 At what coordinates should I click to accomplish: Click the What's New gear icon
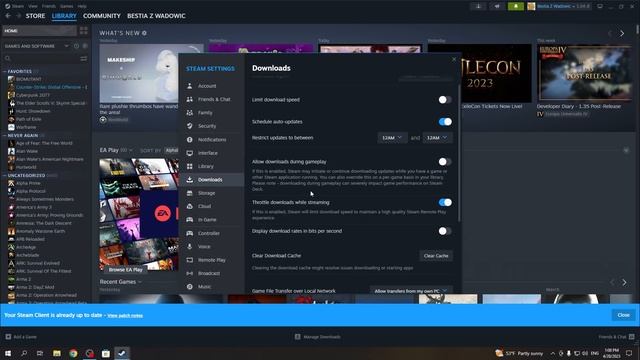tap(144, 33)
